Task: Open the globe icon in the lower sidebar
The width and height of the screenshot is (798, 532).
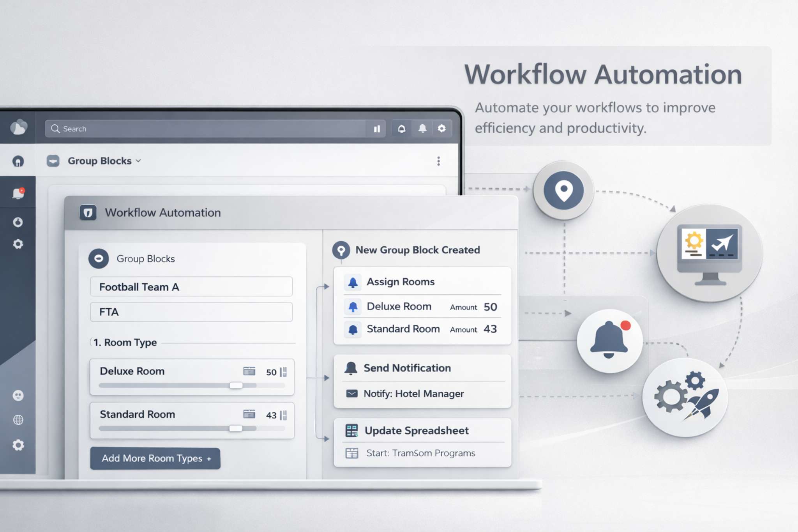Action: 18,420
